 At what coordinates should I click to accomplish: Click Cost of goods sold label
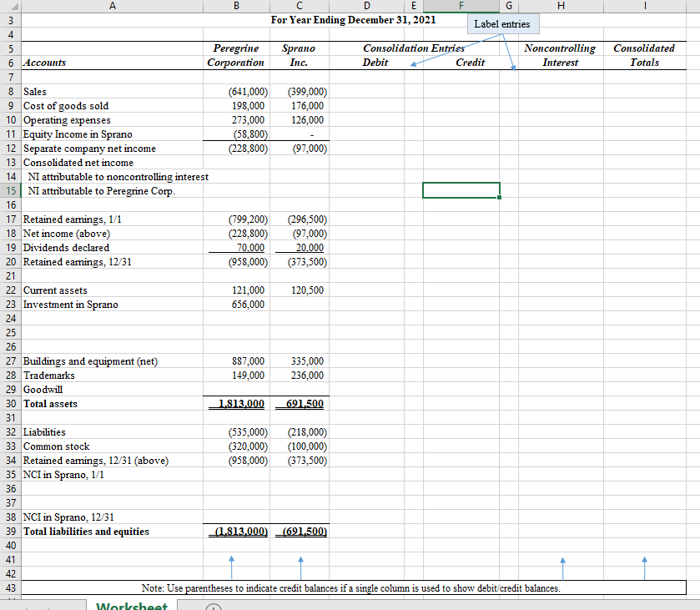point(66,106)
